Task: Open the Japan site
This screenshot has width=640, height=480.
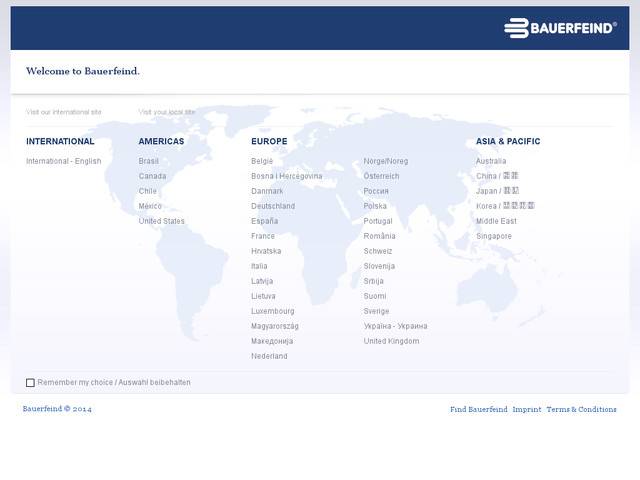Action: (x=498, y=191)
